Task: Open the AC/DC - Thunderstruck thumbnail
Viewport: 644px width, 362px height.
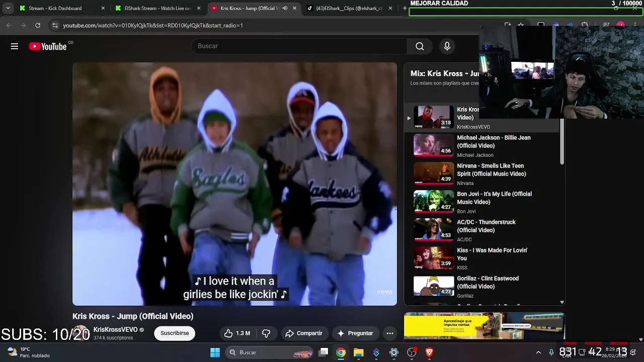Action: click(434, 230)
